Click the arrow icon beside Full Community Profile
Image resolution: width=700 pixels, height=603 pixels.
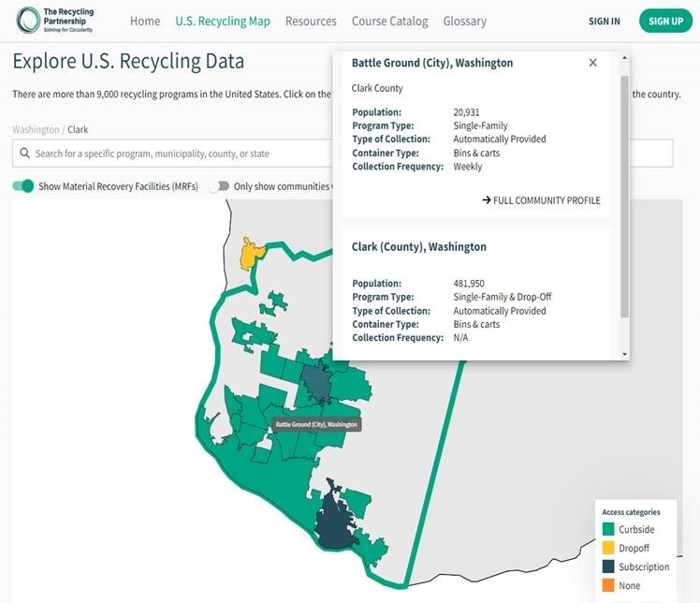(487, 200)
